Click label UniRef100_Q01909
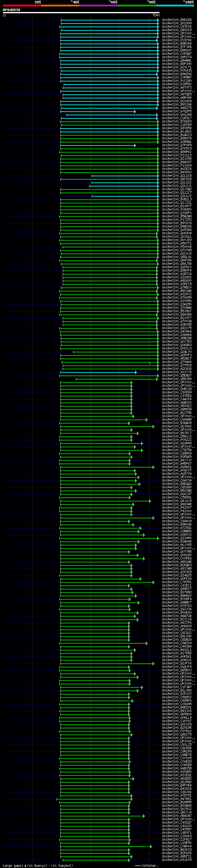 click(177, 101)
